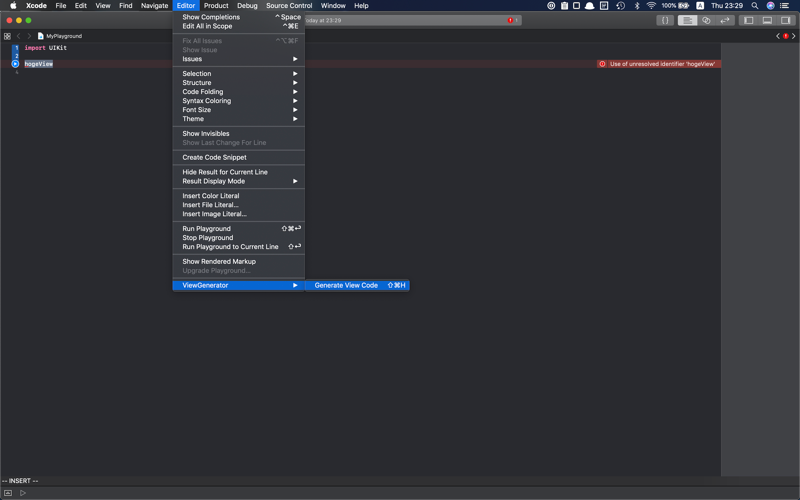The image size is (800, 500).
Task: Select Create Code Snippet
Action: [x=238, y=158]
